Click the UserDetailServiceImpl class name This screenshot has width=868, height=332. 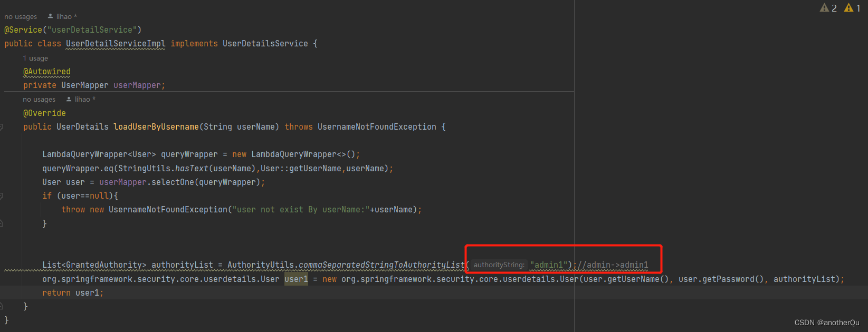116,43
